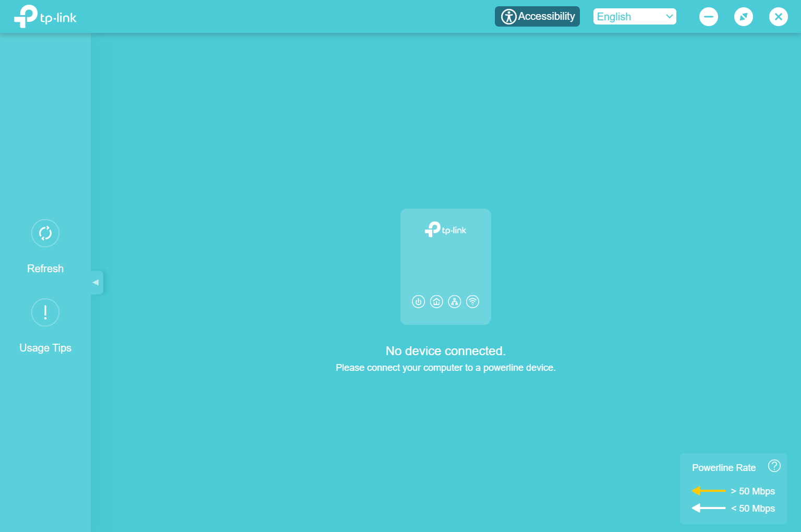The height and width of the screenshot is (532, 801).
Task: Click the circular Refresh arrows icon
Action: 45,233
